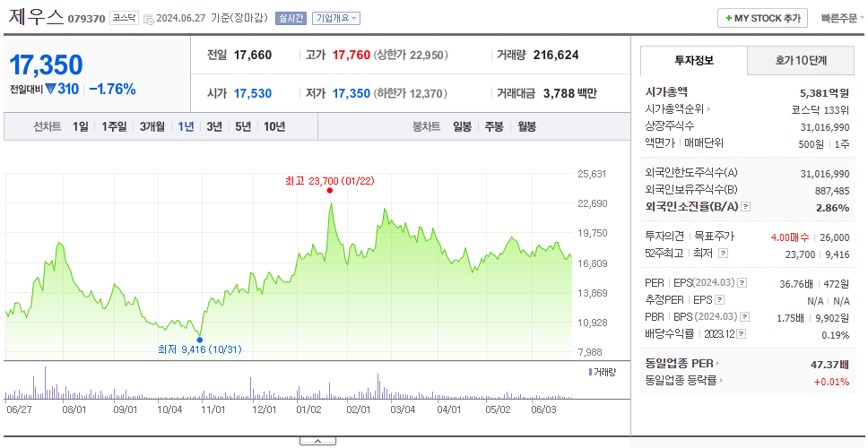
Task: Select the 5년 line chart period
Action: 243,126
